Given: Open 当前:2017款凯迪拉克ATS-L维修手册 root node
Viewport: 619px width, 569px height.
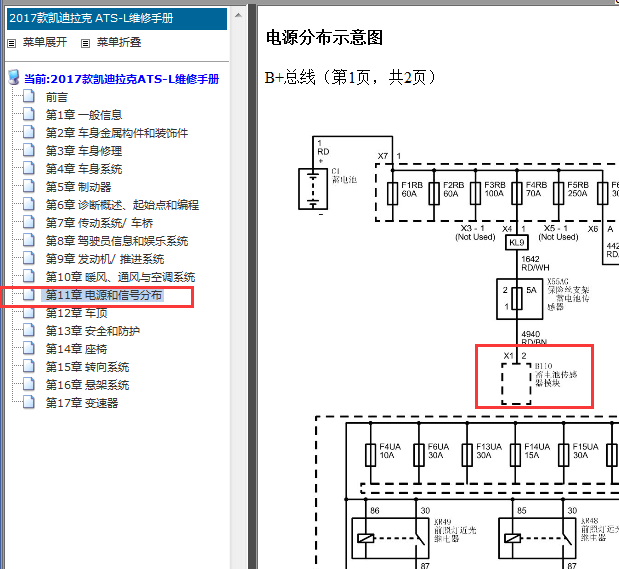Looking at the screenshot, I should click(121, 79).
